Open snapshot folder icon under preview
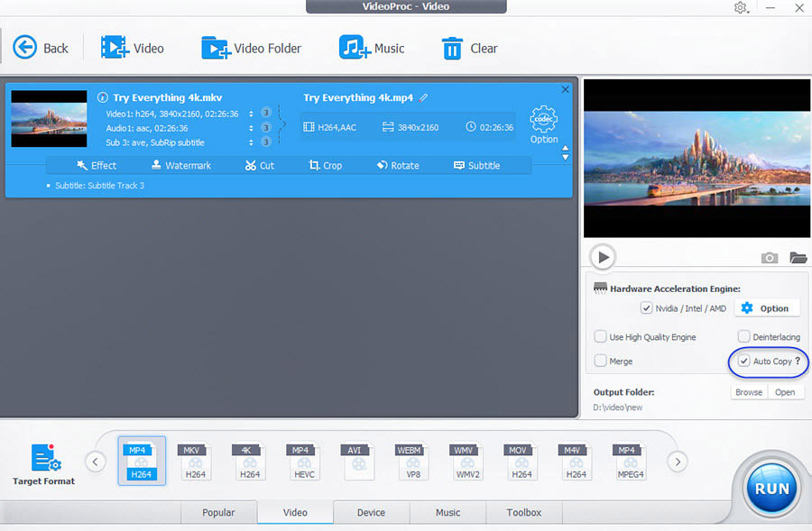 coord(798,257)
